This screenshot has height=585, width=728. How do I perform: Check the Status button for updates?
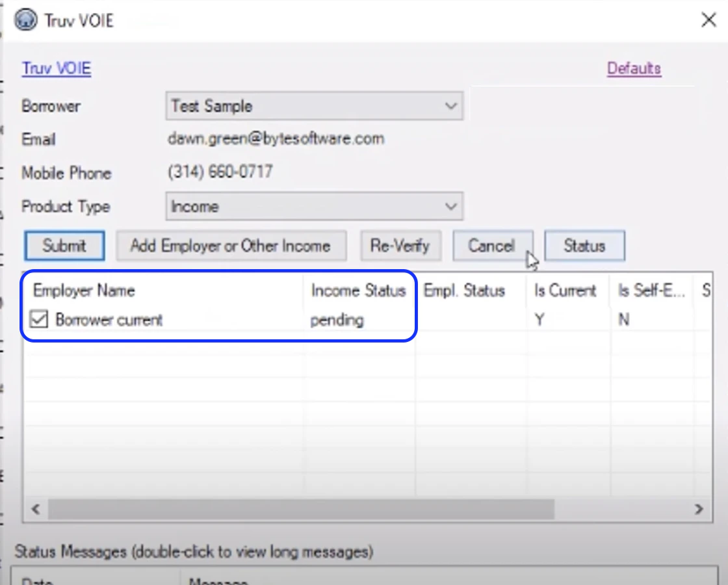coord(584,246)
